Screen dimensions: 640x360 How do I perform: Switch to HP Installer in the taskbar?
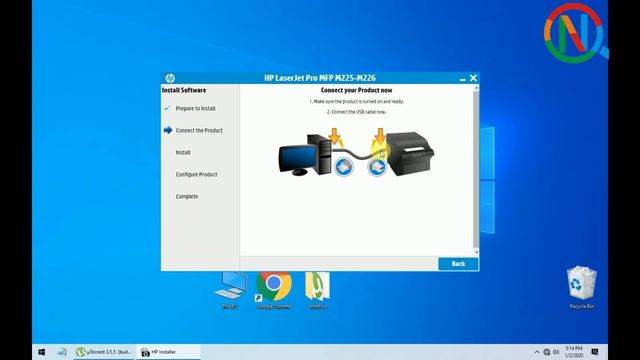click(168, 352)
